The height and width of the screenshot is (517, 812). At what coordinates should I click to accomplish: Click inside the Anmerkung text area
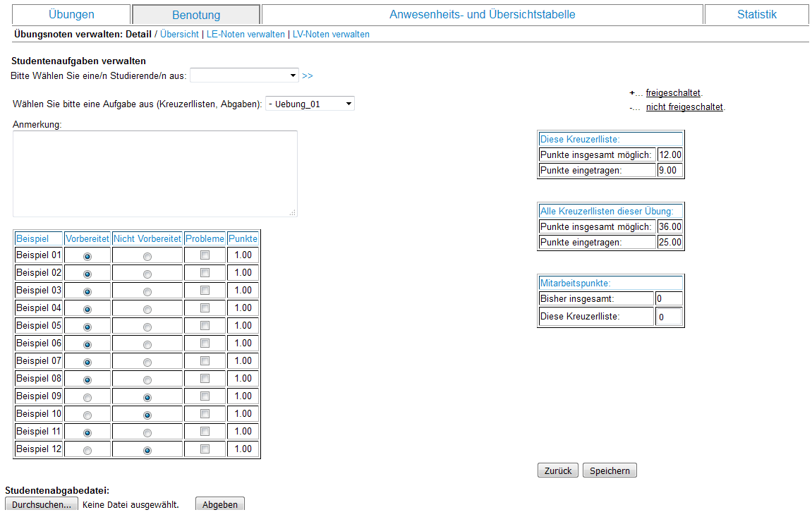(154, 174)
